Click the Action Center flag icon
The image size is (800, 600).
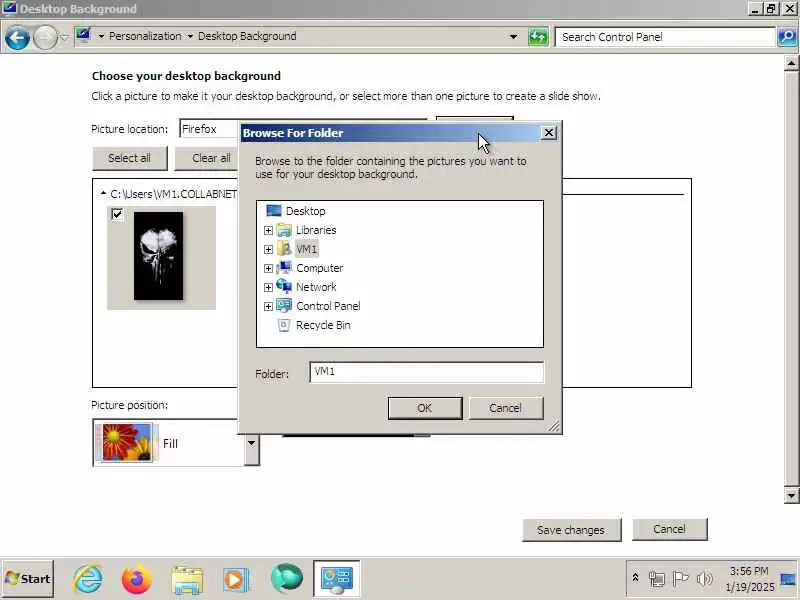tap(681, 579)
